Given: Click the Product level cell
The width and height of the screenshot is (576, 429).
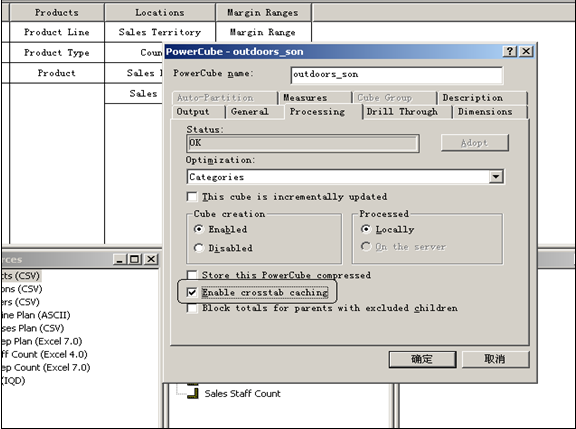Looking at the screenshot, I should click(57, 73).
